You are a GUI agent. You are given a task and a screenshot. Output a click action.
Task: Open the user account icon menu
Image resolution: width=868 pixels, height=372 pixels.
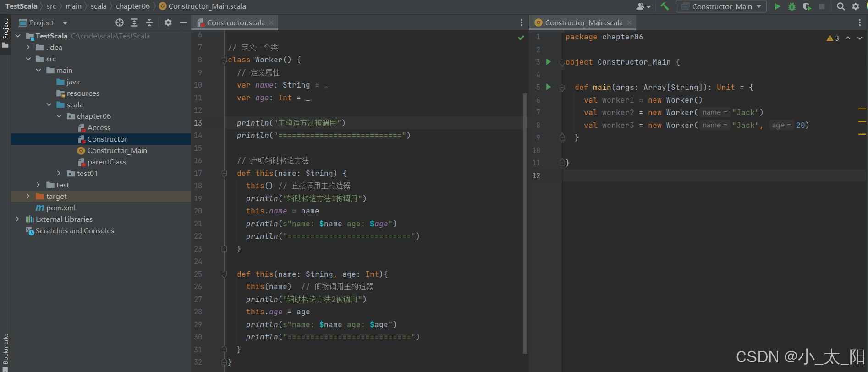coord(643,6)
